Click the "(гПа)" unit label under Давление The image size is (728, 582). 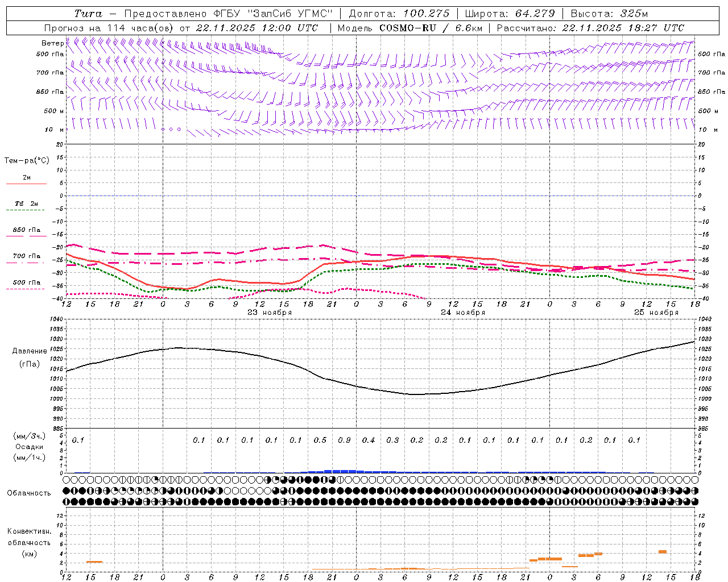click(x=30, y=364)
